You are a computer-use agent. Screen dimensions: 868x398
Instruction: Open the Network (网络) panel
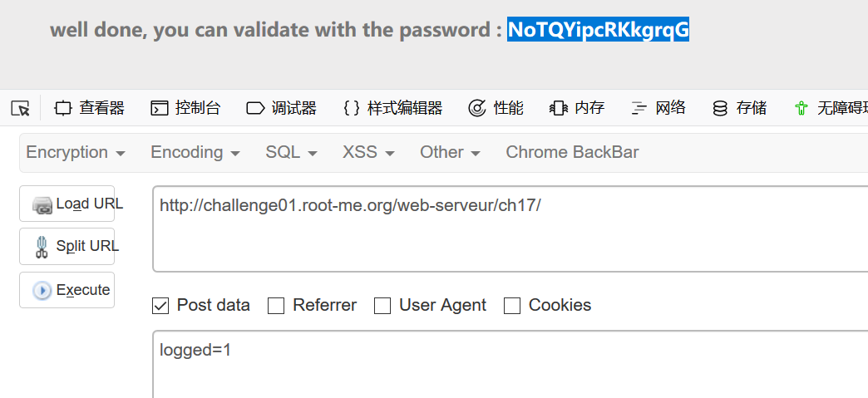pyautogui.click(x=658, y=108)
